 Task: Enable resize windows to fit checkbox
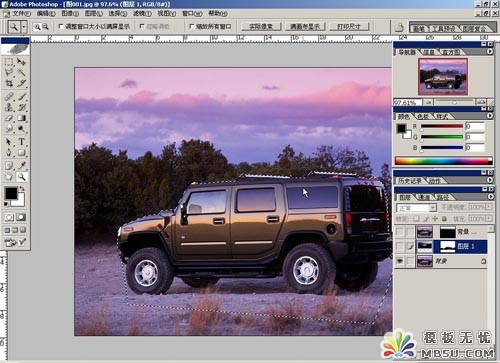(x=61, y=26)
